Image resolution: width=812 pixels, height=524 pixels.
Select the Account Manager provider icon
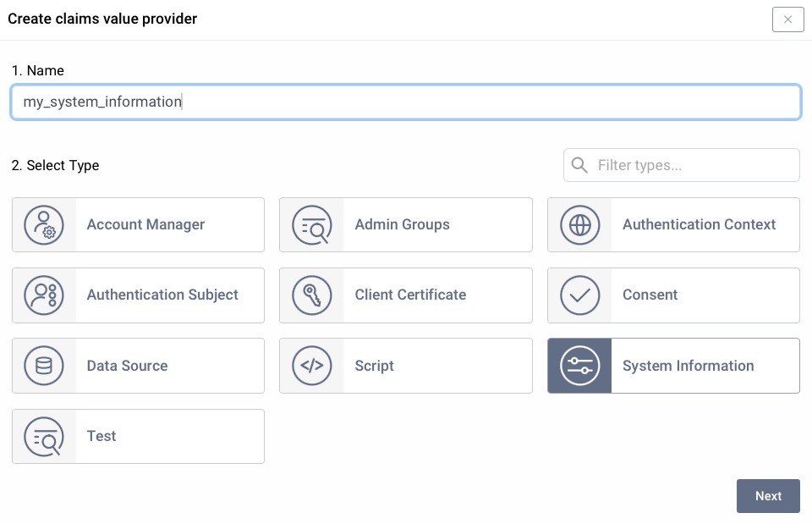pos(44,224)
